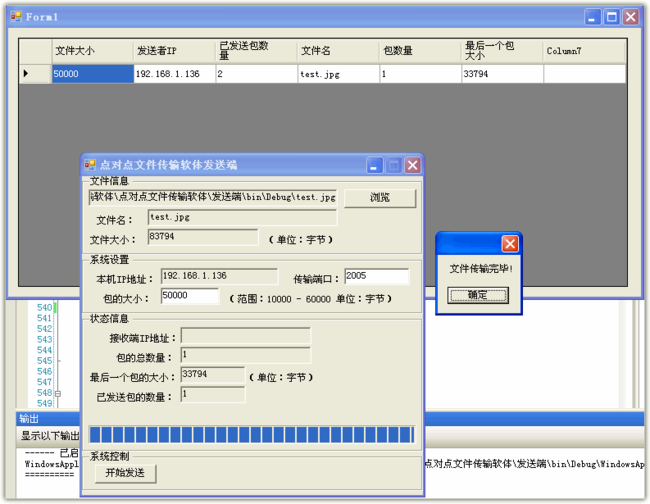Image resolution: width=650 pixels, height=504 pixels.
Task: Select the grid cell test.jpg
Action: [x=339, y=74]
